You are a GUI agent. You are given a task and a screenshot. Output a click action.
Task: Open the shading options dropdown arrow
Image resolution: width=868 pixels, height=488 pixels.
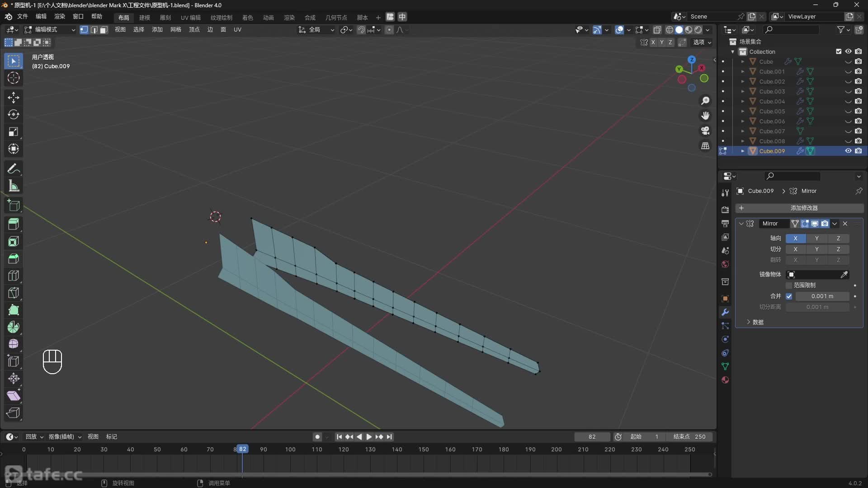pos(708,30)
